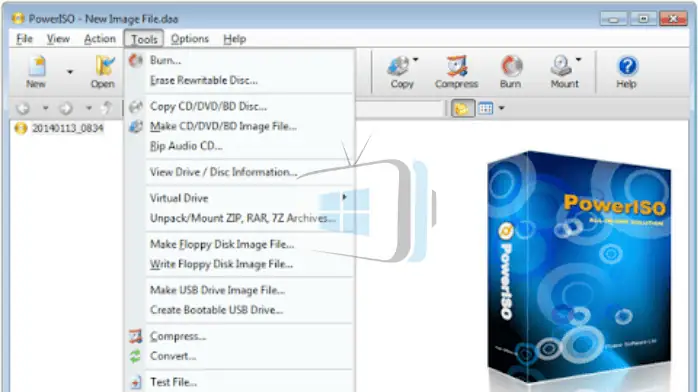This screenshot has height=392, width=698.
Task: Close the open Tools menu
Action: click(144, 39)
